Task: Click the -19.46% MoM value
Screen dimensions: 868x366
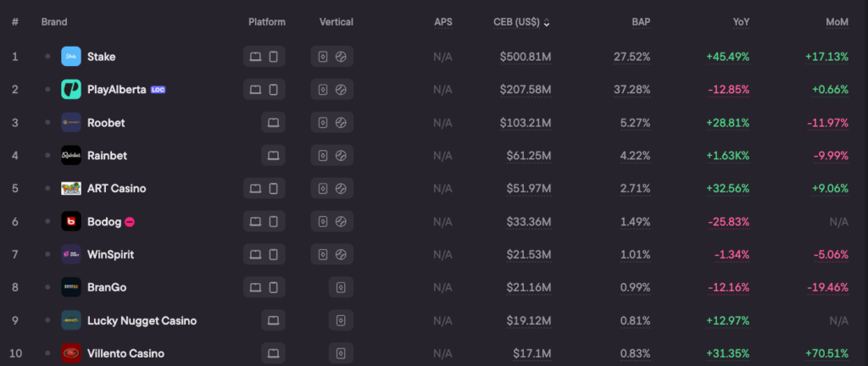Action: click(x=827, y=287)
